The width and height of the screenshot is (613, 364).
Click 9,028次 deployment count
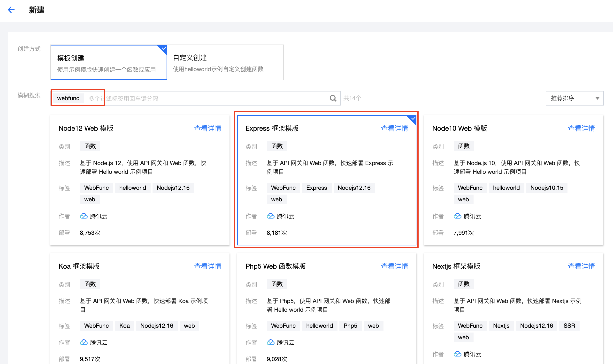tap(277, 359)
